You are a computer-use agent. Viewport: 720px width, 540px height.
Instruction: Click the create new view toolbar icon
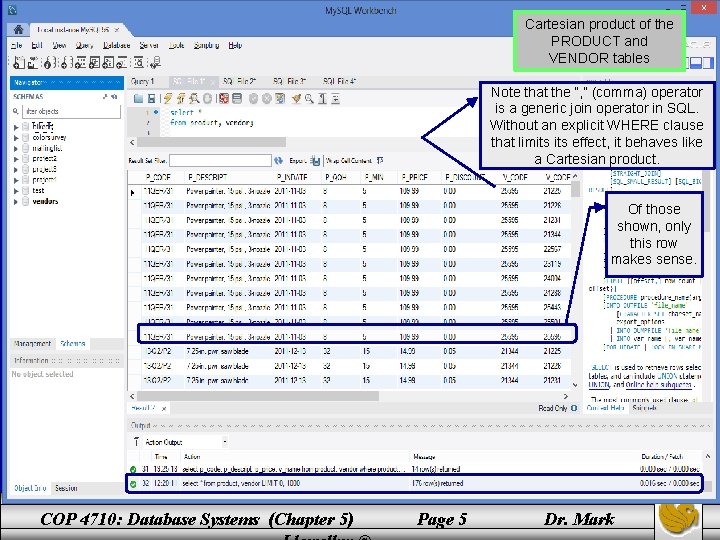[94, 62]
